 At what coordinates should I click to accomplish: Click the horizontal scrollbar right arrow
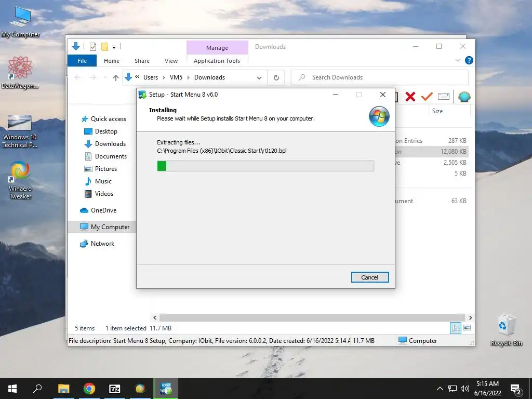470,317
